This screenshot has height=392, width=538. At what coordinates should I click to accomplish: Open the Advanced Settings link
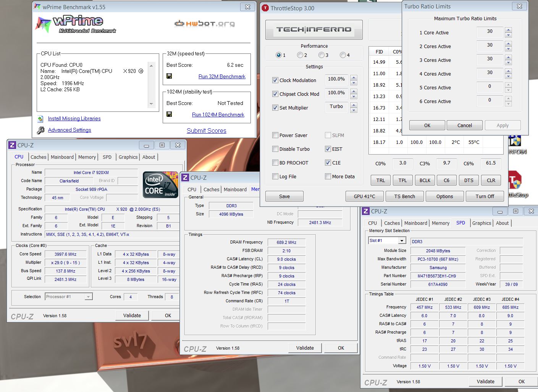[x=69, y=130]
